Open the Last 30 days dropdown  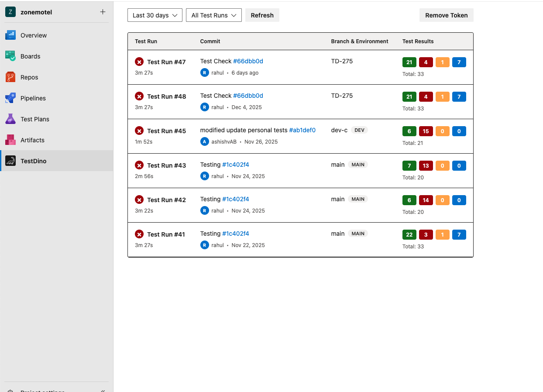tap(155, 15)
